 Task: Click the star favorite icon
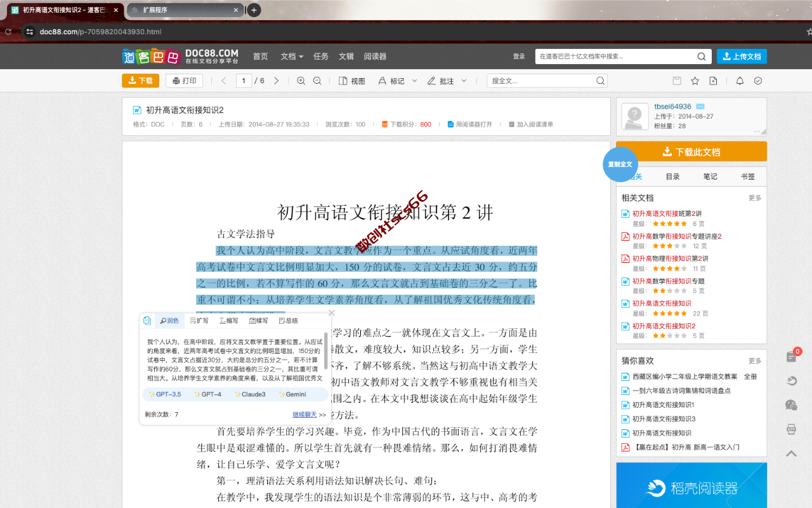695,81
